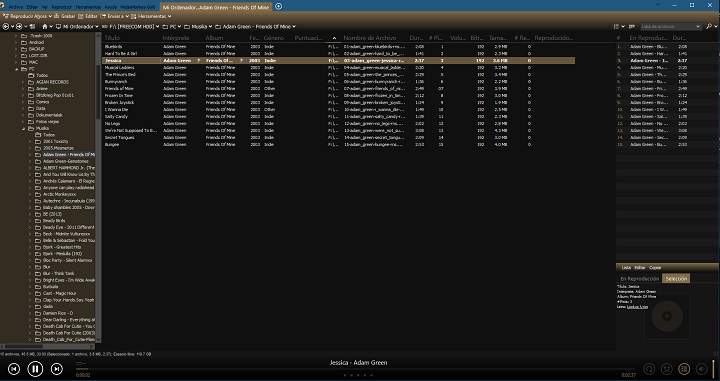Click the Editar toolbar button

click(88, 16)
